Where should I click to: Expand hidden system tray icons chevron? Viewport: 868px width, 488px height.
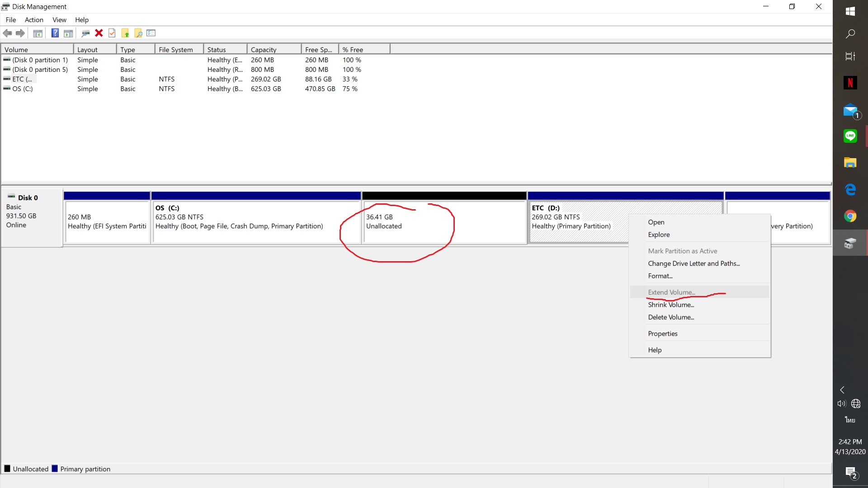842,390
